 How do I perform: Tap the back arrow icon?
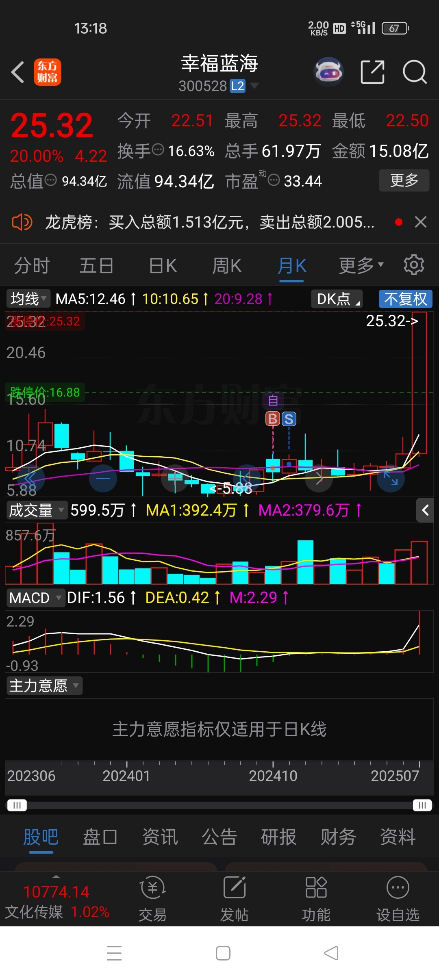pyautogui.click(x=18, y=72)
